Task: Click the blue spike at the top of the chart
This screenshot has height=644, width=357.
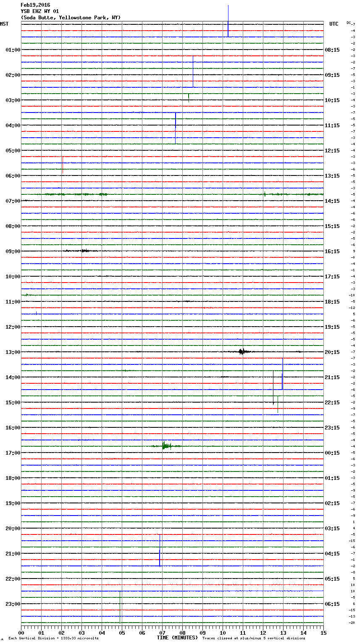Action: [x=228, y=21]
